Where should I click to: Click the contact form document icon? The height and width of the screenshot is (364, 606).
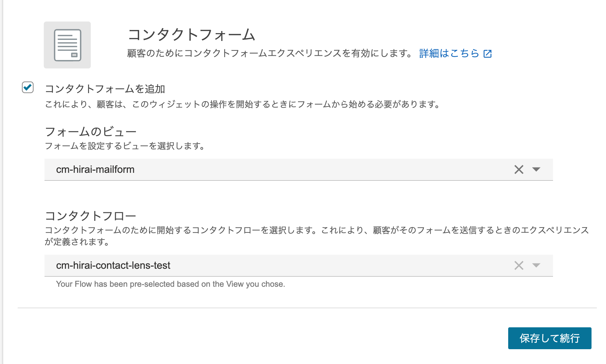67,45
